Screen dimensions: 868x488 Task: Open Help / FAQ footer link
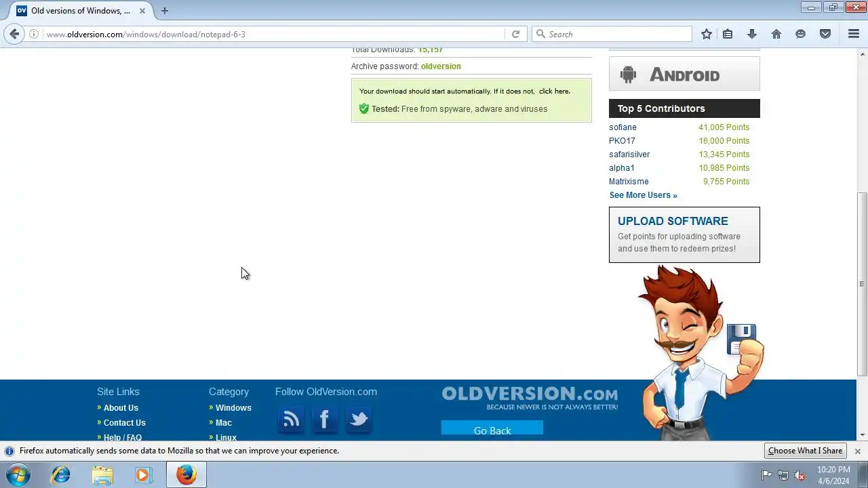coord(123,438)
